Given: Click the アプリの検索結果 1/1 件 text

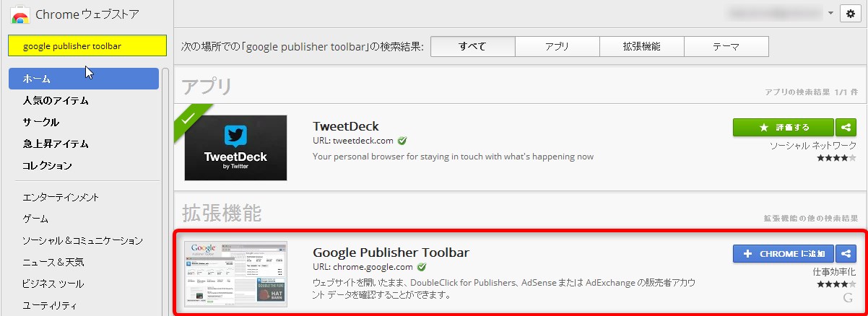Looking at the screenshot, I should point(812,92).
